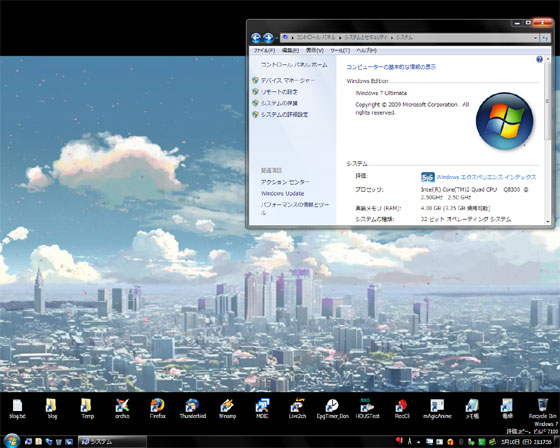The height and width of the screenshot is (448, 560).
Task: Click the Back arrow in System window
Action: pyautogui.click(x=256, y=38)
